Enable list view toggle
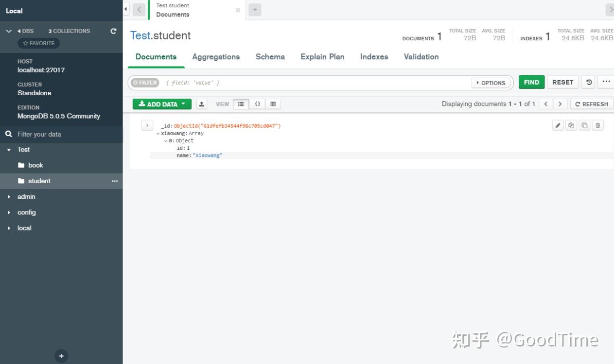The width and height of the screenshot is (614, 364). pyautogui.click(x=240, y=104)
